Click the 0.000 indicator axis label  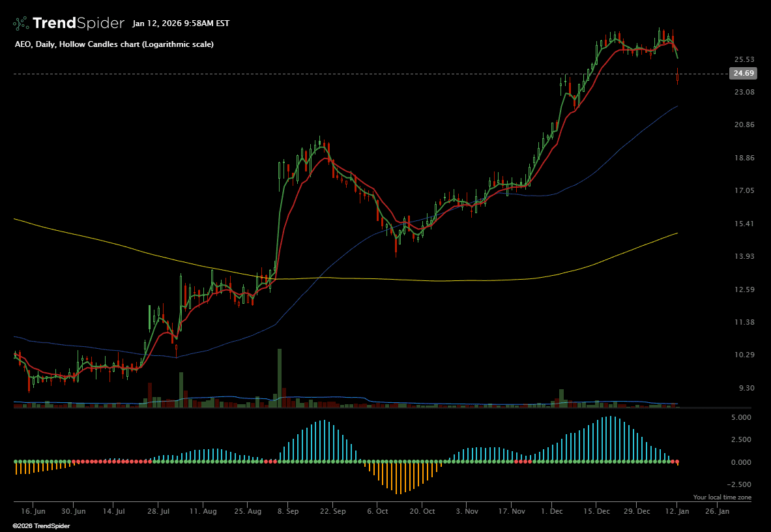[x=742, y=462]
